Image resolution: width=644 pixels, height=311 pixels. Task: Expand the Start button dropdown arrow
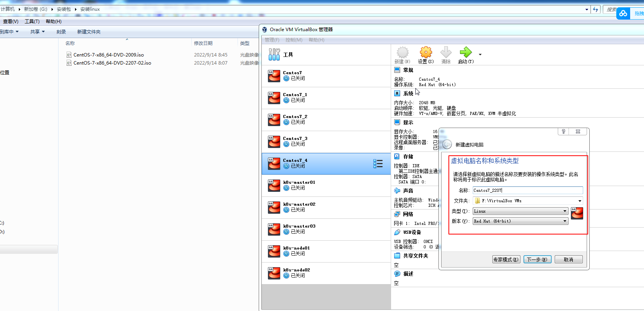[x=480, y=55]
